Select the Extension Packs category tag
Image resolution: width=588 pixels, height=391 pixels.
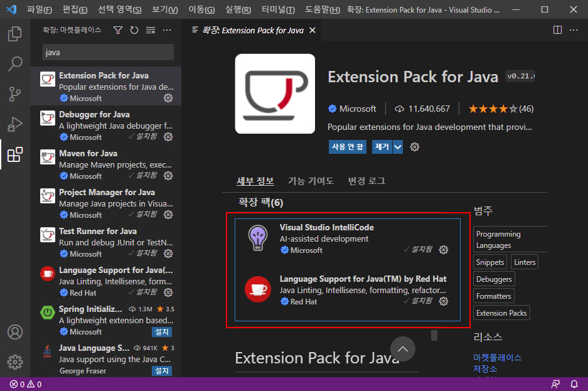click(x=501, y=313)
